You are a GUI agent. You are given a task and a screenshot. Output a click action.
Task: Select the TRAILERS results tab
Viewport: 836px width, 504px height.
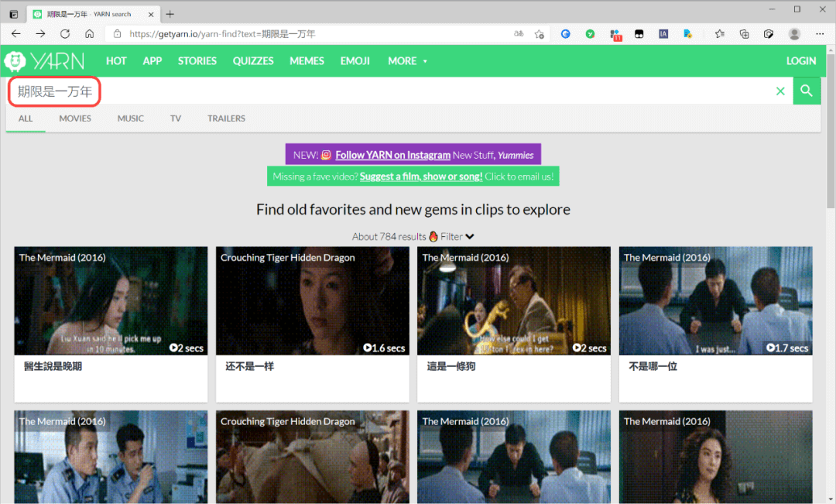[x=226, y=118]
